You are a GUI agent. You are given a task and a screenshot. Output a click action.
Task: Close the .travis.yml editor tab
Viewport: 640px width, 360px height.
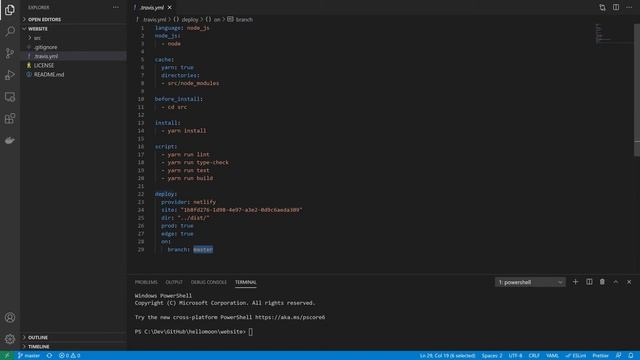point(170,7)
